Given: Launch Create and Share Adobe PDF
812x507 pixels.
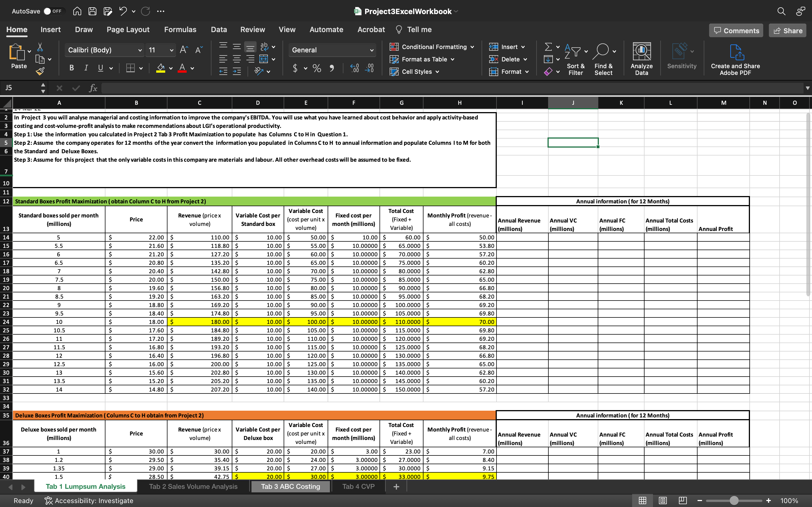Looking at the screenshot, I should click(735, 59).
